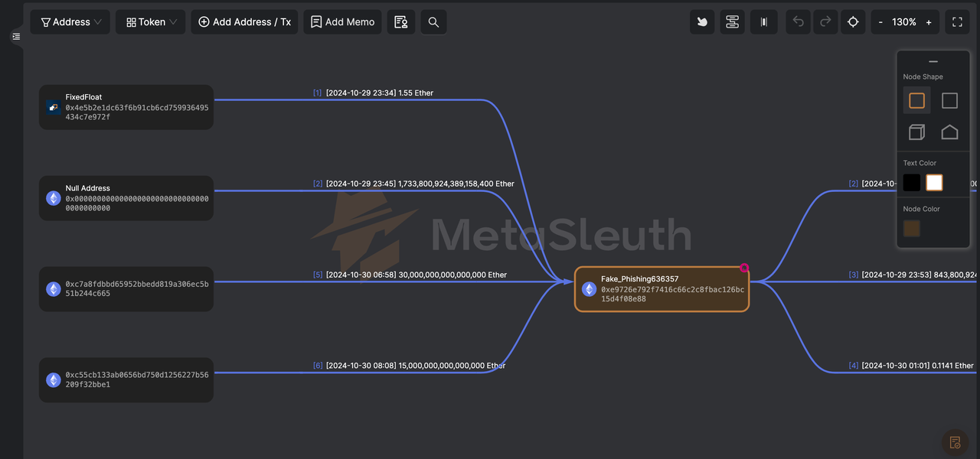Select the 3D cube node shape
This screenshot has height=459, width=980.
pos(916,132)
